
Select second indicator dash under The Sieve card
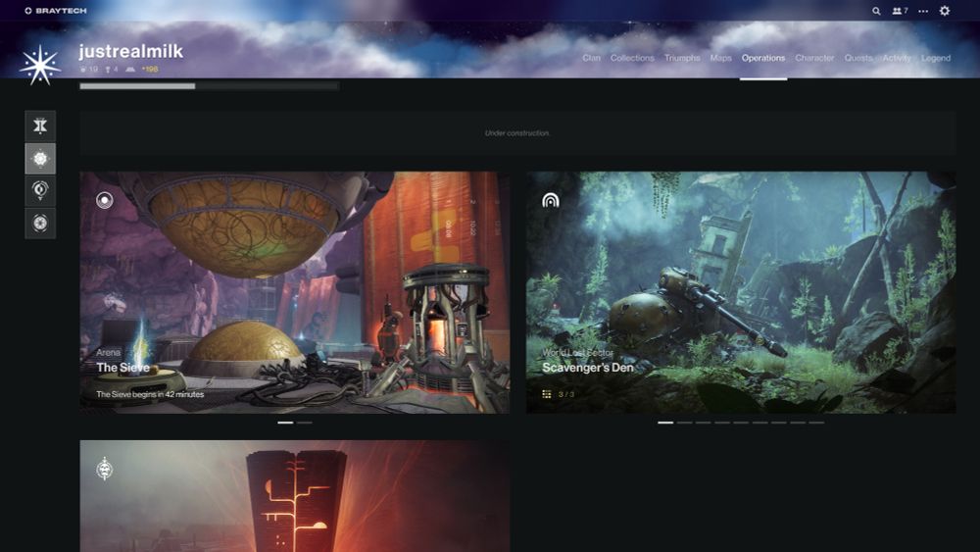pos(305,423)
